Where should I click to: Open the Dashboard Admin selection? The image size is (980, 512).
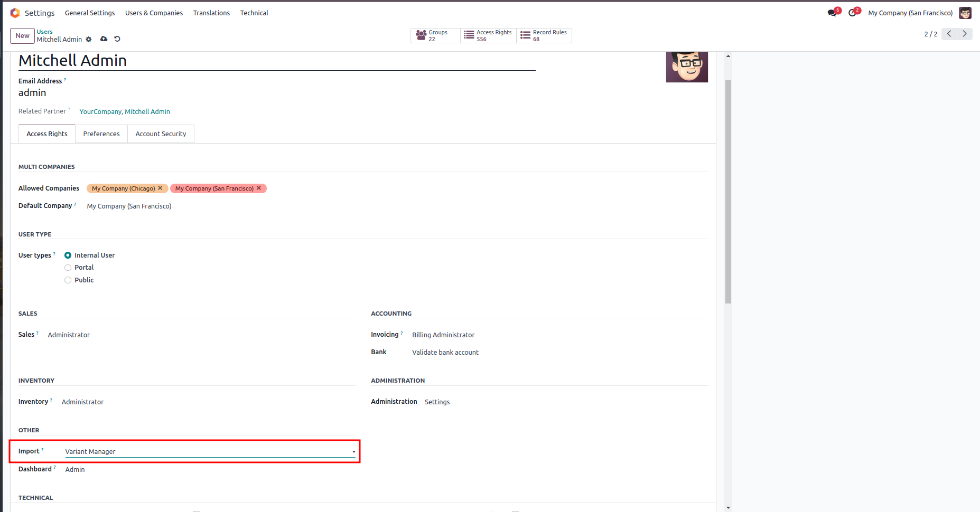74,469
